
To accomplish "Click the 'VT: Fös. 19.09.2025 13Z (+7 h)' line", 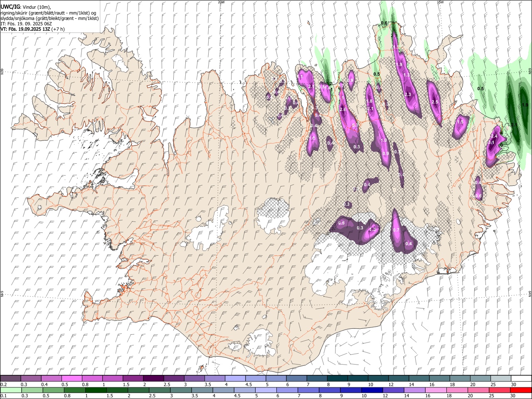I will [32, 29].
